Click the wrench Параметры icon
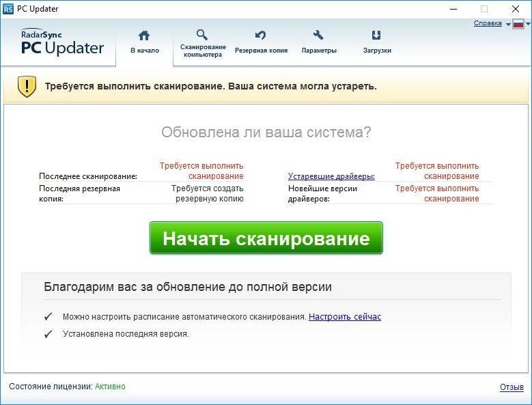The width and height of the screenshot is (532, 405). 318,35
